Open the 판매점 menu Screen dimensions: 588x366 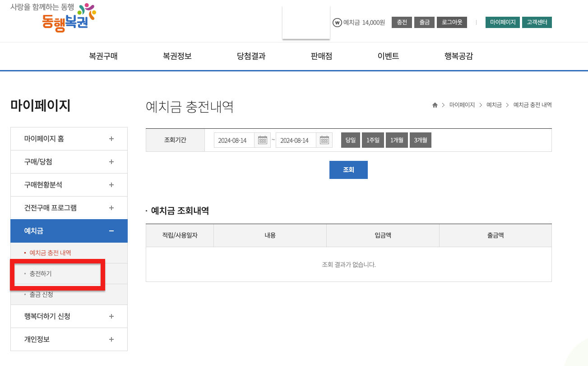pyautogui.click(x=322, y=56)
